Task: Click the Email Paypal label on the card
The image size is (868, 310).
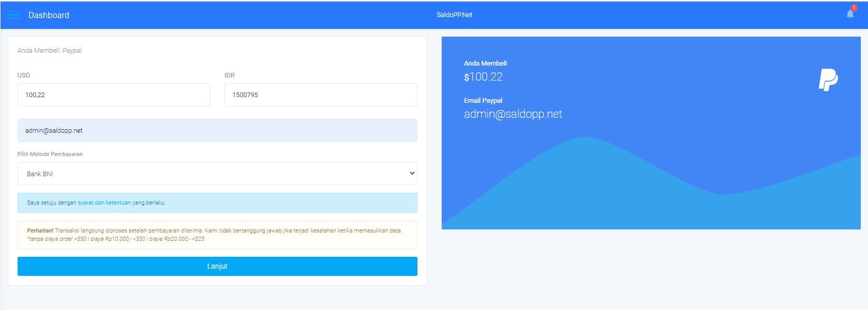Action: pyautogui.click(x=483, y=101)
